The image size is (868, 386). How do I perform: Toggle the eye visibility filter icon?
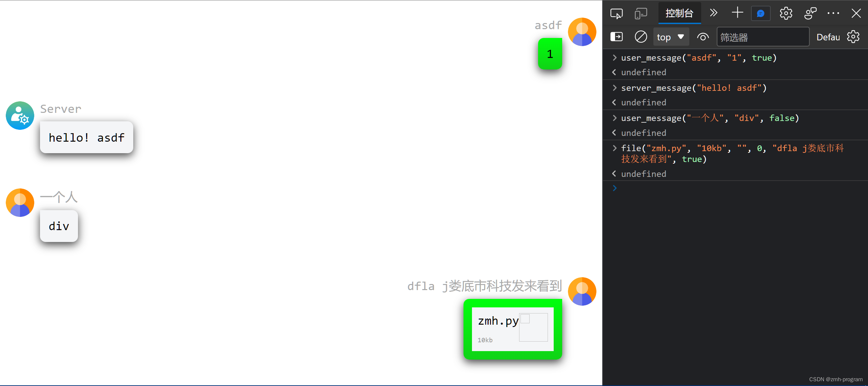tap(703, 38)
